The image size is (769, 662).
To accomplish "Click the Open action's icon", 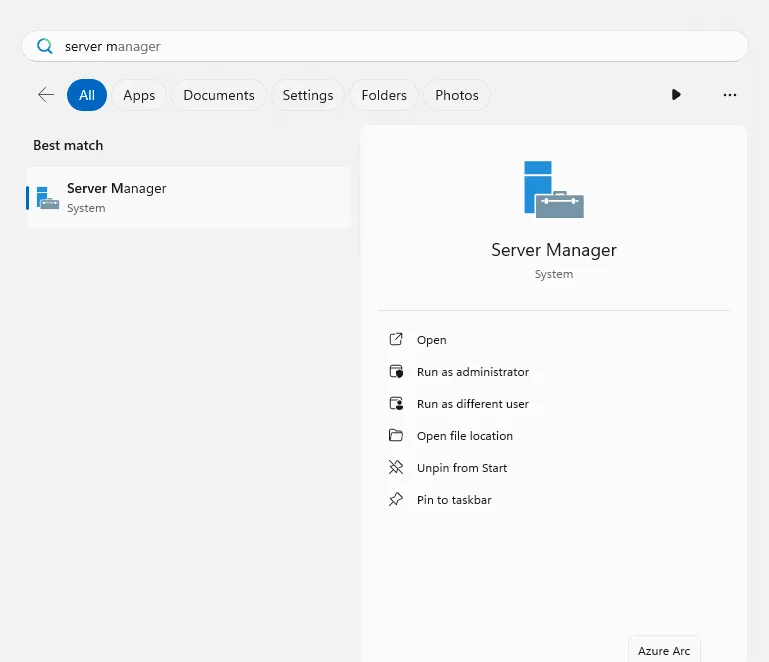I will 396,339.
